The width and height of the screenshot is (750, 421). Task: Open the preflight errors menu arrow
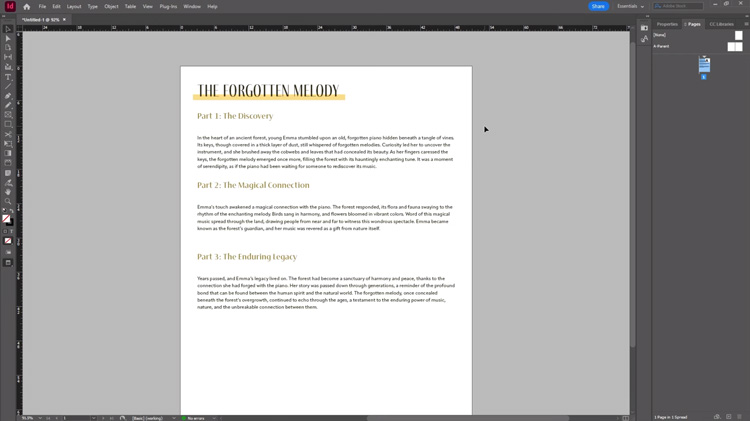(x=214, y=418)
